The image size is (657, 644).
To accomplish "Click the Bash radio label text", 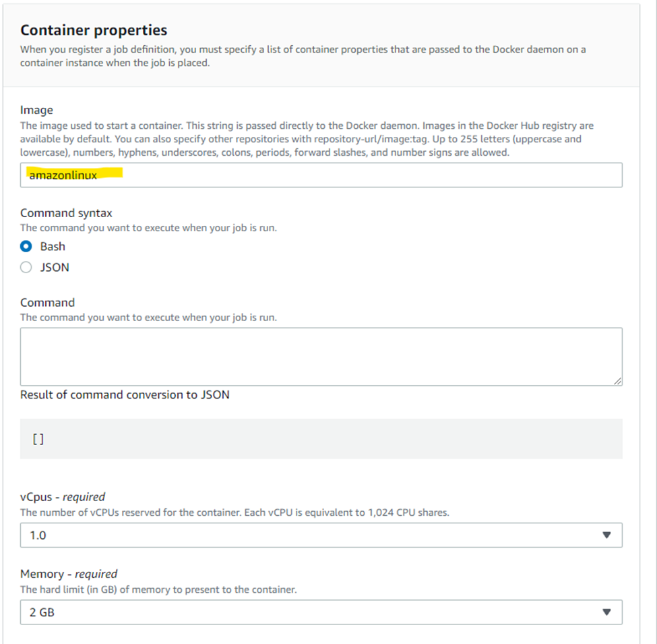I will pos(53,247).
